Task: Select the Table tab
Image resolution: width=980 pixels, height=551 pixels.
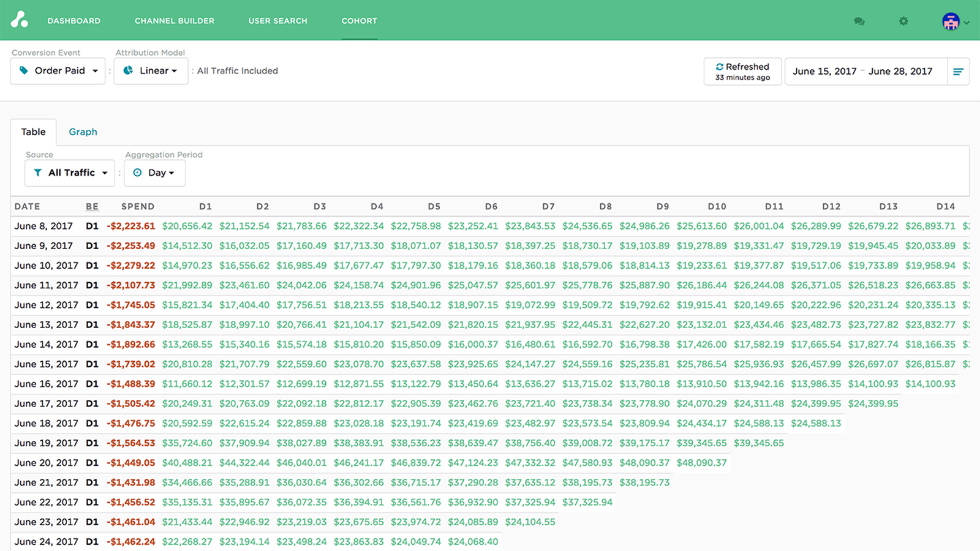Action: 33,132
